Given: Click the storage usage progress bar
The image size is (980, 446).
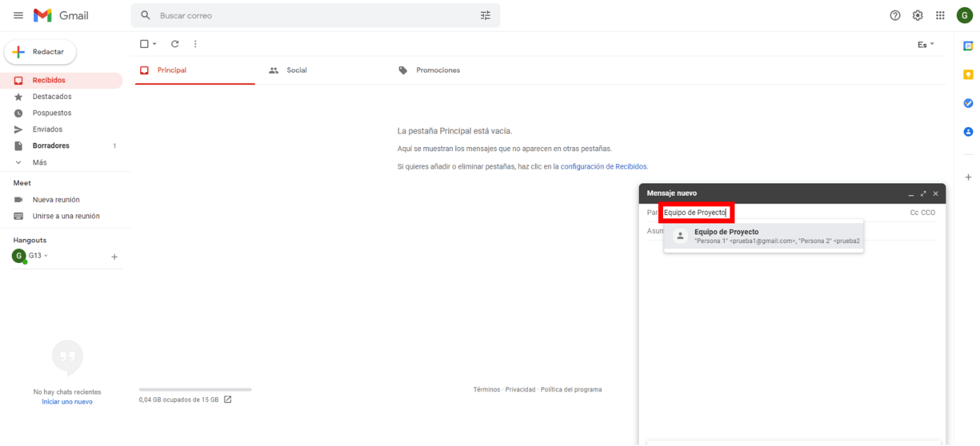Looking at the screenshot, I should click(x=195, y=389).
